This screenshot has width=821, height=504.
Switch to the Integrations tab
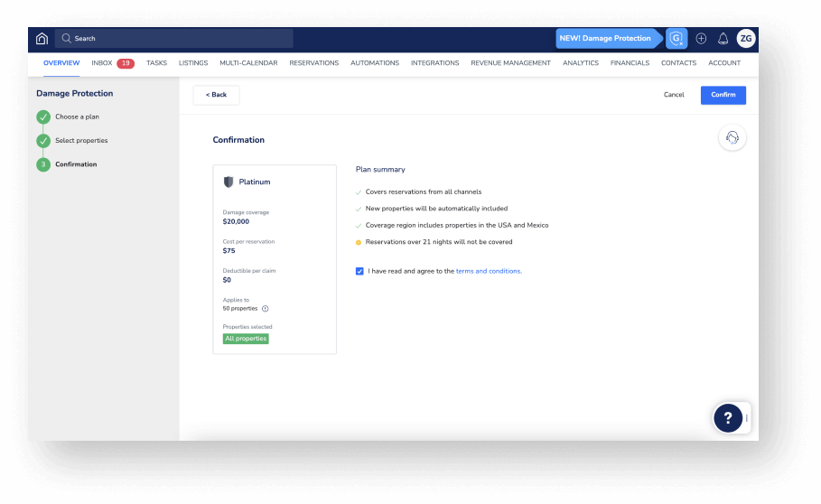point(435,63)
